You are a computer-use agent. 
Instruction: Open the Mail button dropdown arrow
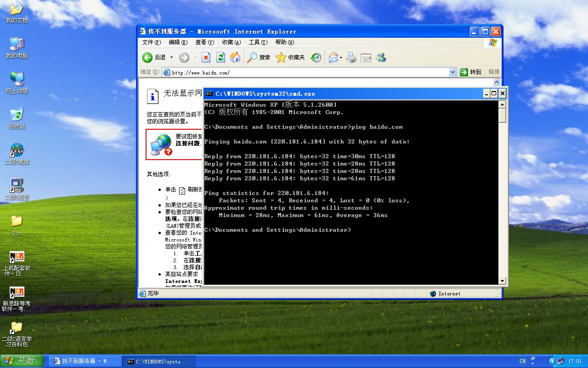pos(341,57)
